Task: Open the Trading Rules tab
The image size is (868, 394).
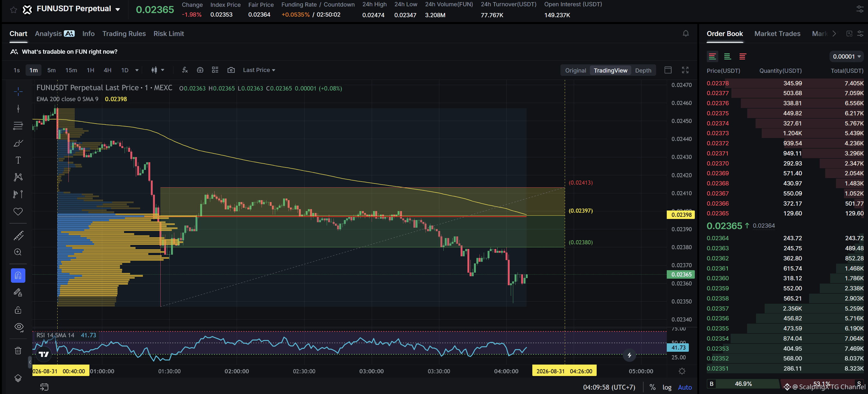Action: (124, 33)
